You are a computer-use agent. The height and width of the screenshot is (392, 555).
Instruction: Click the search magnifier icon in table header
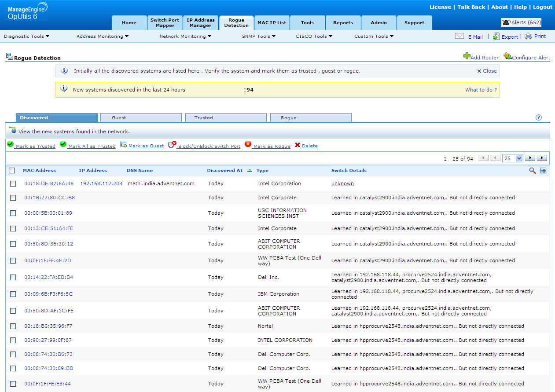click(533, 171)
